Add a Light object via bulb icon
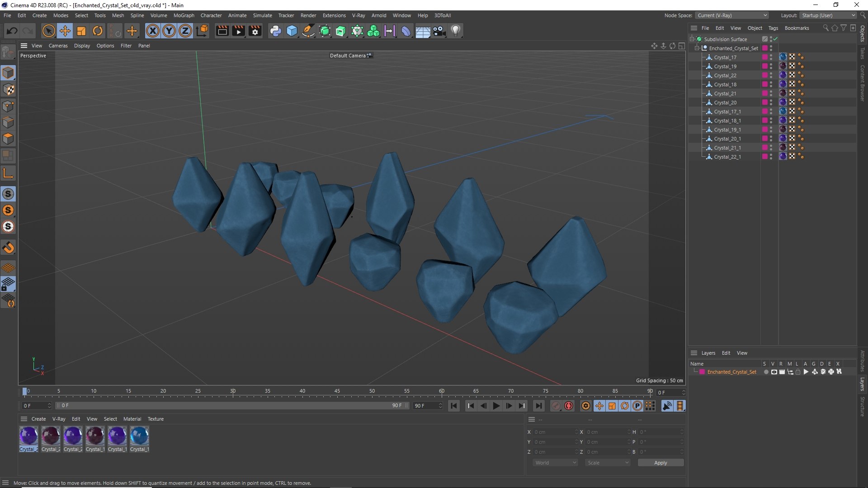 tap(456, 31)
